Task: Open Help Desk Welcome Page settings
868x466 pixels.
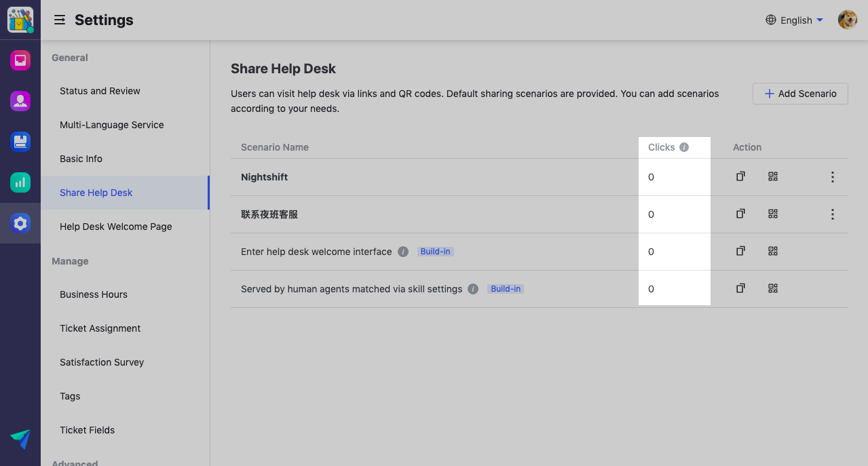Action: 115,227
